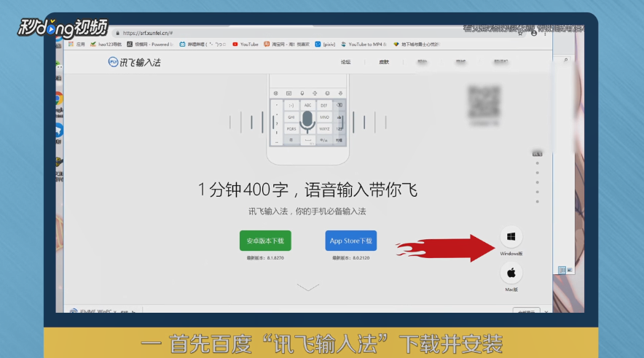The image size is (644, 358).
Task: Open the hao123导航 bookmark
Action: click(106, 44)
